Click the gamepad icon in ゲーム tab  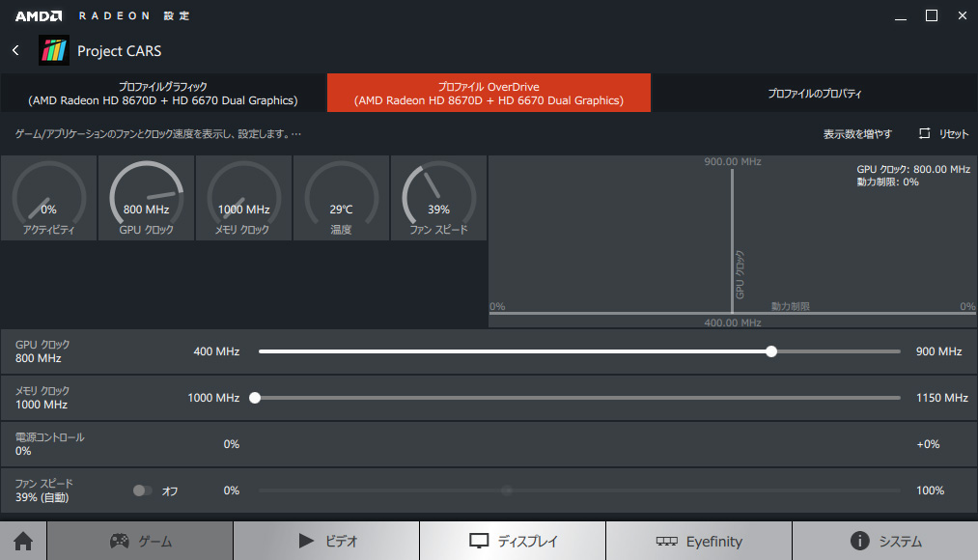tap(119, 541)
